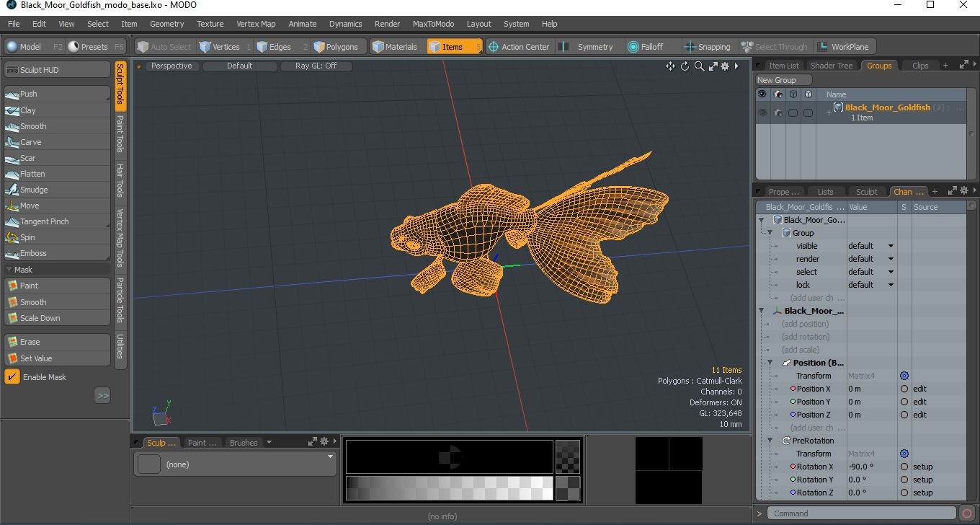The image size is (980, 525).
Task: Choose the mask Paint tool
Action: tap(57, 286)
